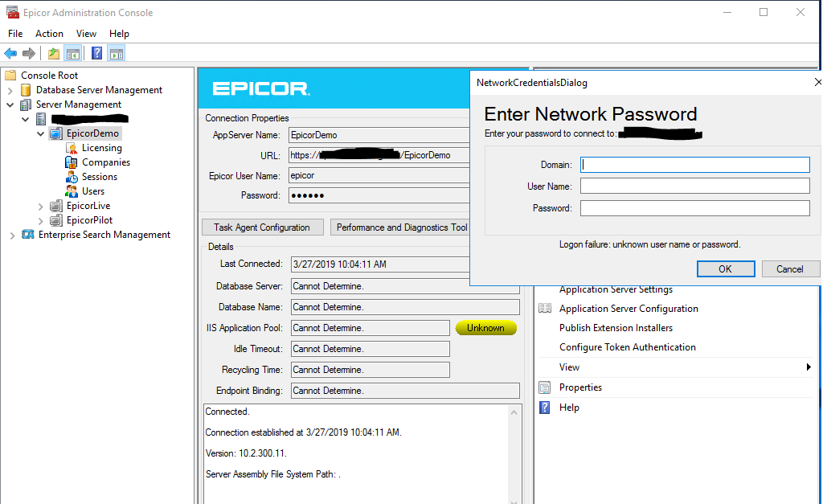Select Publish Extension Installers action
This screenshot has height=504, width=823.
616,328
